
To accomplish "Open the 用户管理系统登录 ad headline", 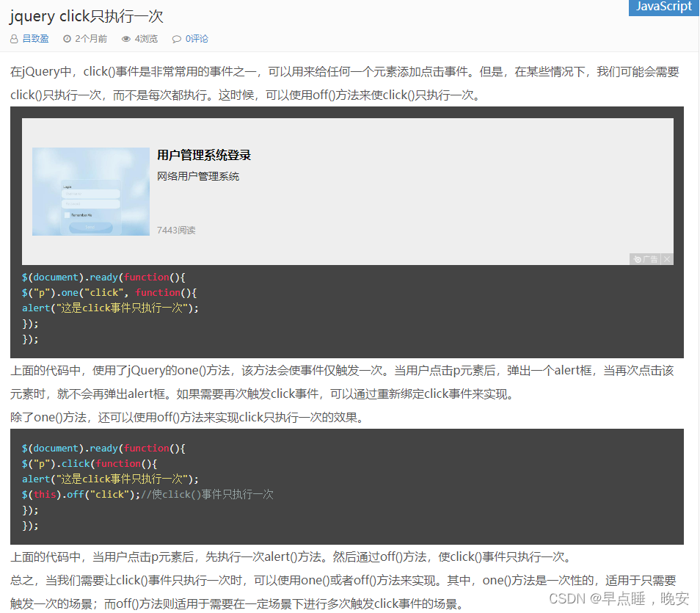I will tap(204, 155).
